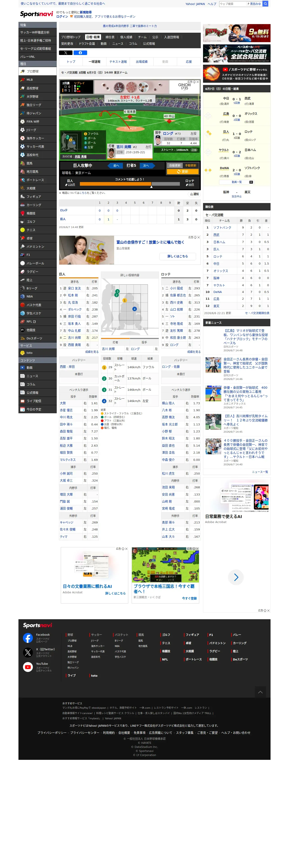The height and width of the screenshot is (868, 289).
Task: Open MLB in the left sidebar
Action: point(37,80)
